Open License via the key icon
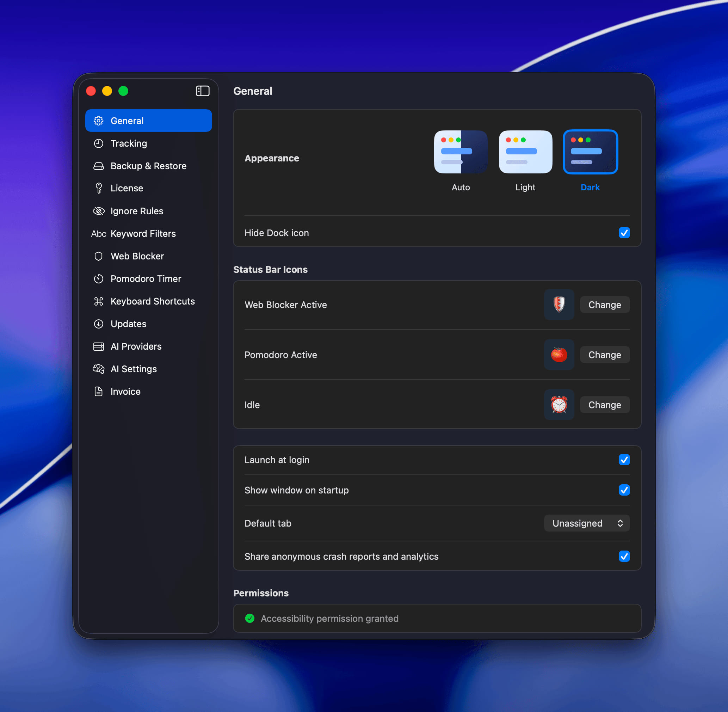The image size is (728, 712). [99, 188]
